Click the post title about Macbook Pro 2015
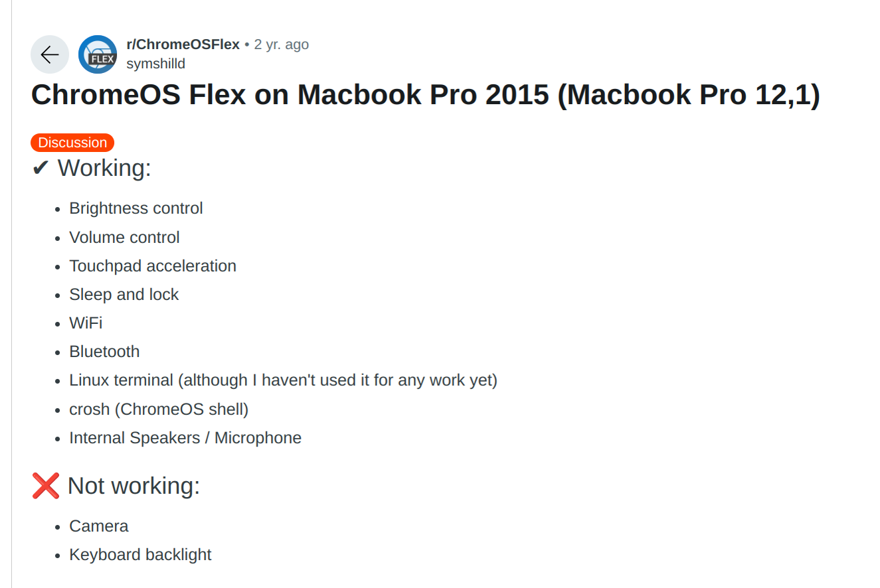 click(x=426, y=95)
